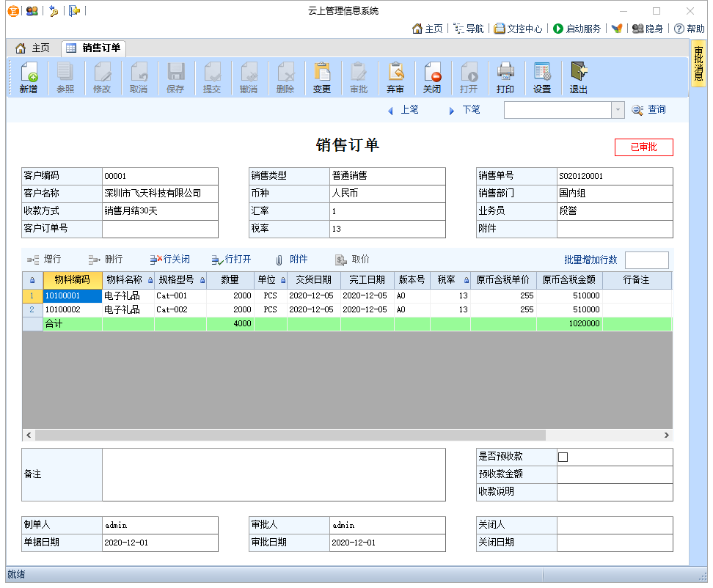Click the 打开 (Open) toolbar icon
Viewport: 713px width, 588px height.
tap(469, 78)
